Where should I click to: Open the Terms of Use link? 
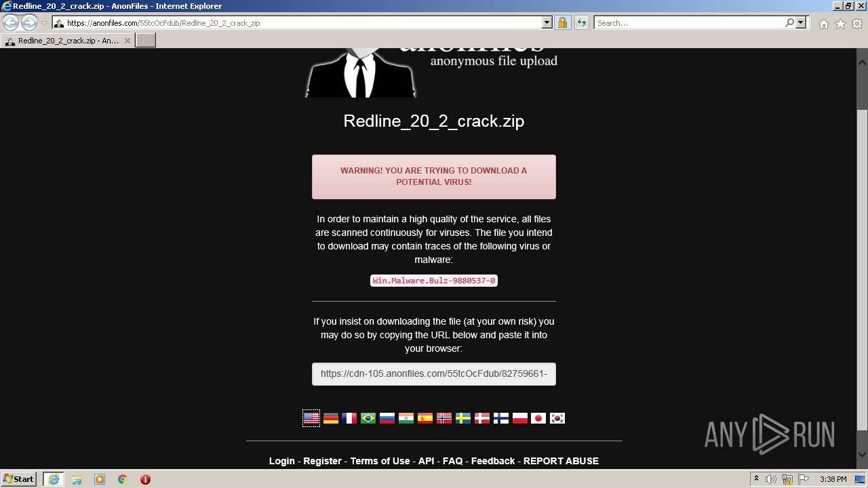point(380,461)
